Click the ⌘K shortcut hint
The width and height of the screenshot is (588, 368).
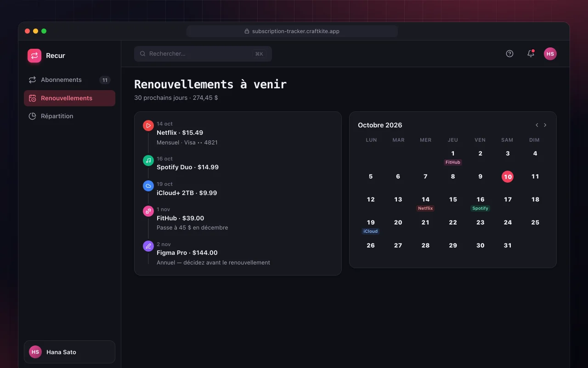point(259,54)
